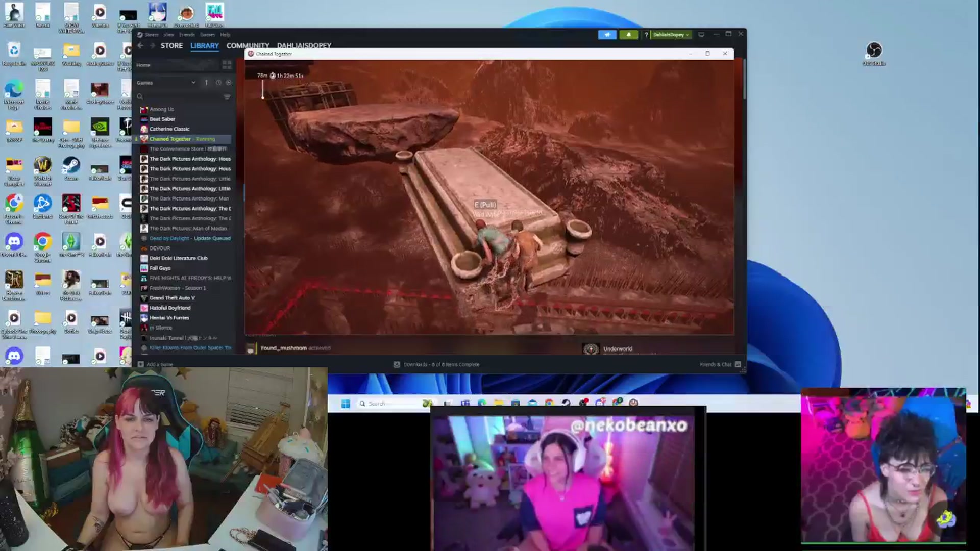Go back with the Steam back arrow

click(140, 45)
